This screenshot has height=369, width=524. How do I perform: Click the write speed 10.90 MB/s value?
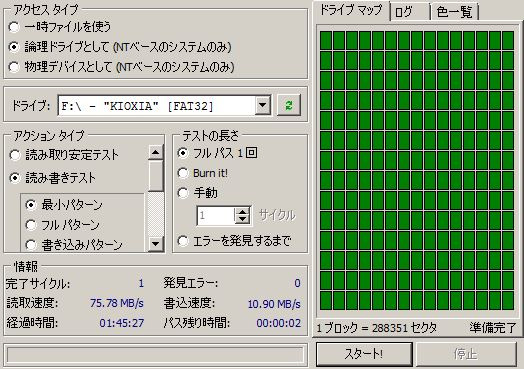[x=274, y=304]
